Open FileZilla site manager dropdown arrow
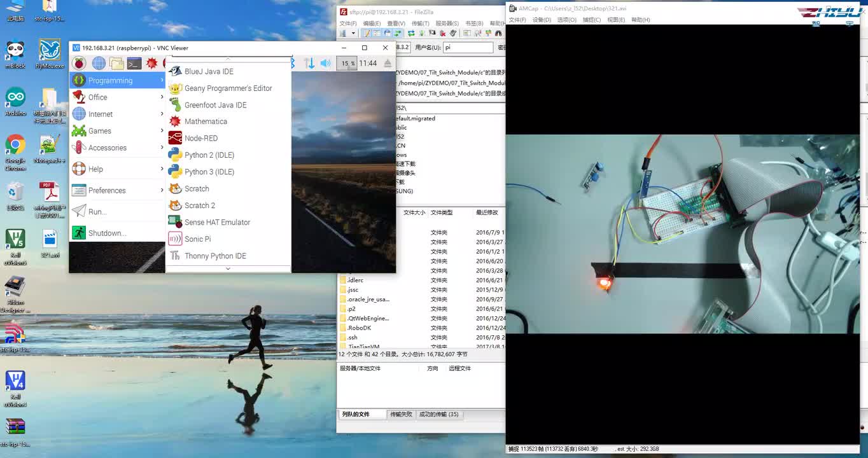 point(353,33)
